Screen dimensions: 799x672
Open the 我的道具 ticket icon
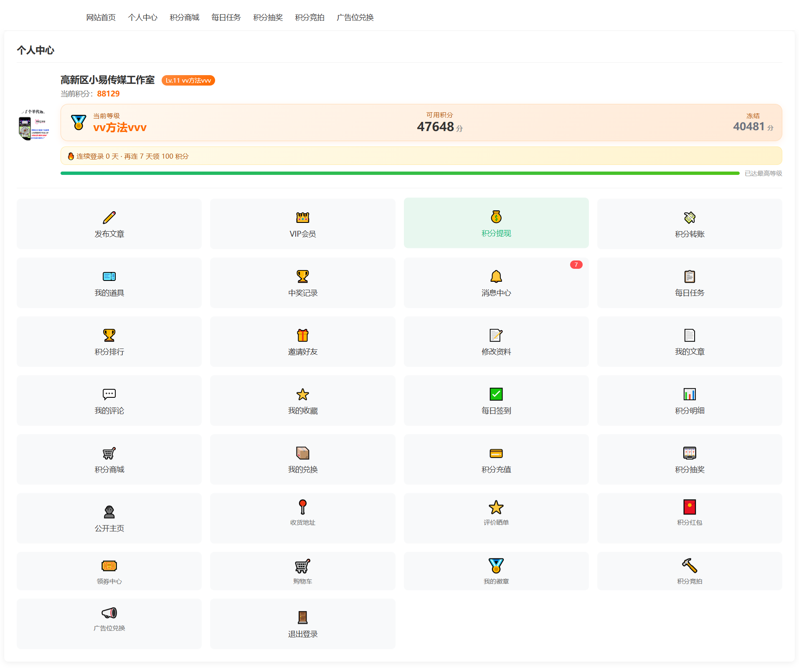(x=109, y=276)
